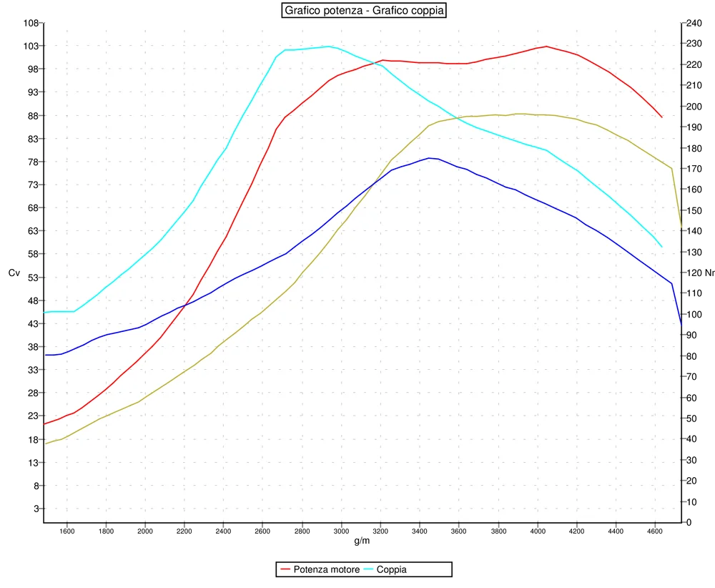Click the peak of the red curve
The width and height of the screenshot is (715, 588).
(546, 46)
